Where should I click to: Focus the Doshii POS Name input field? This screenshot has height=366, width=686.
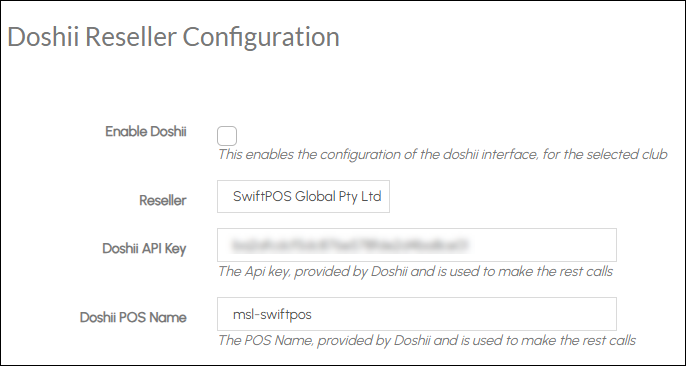pos(416,314)
